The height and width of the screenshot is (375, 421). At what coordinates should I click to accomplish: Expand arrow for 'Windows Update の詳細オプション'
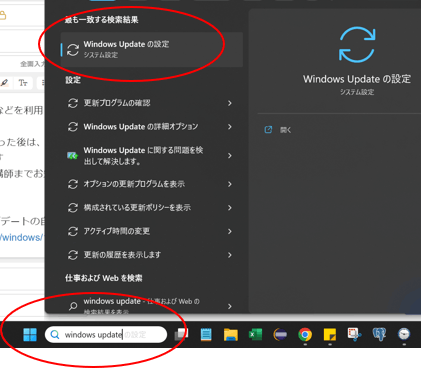click(230, 127)
